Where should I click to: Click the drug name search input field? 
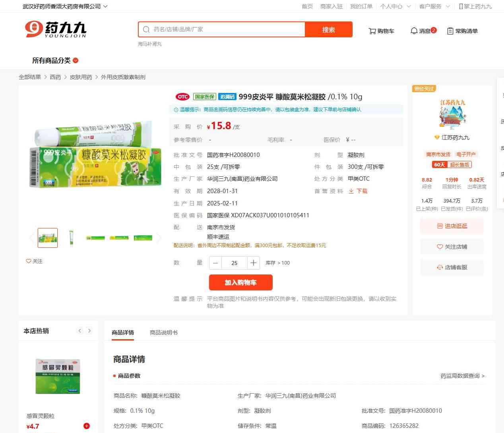pos(227,29)
